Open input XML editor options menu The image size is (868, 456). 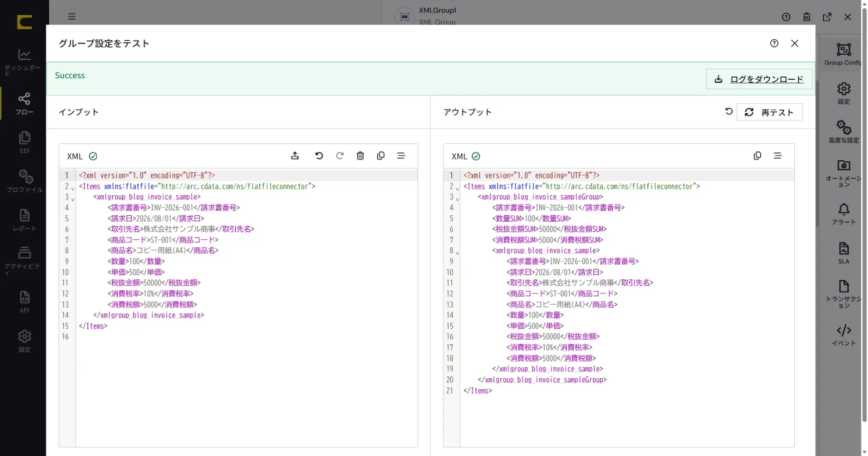(x=401, y=156)
